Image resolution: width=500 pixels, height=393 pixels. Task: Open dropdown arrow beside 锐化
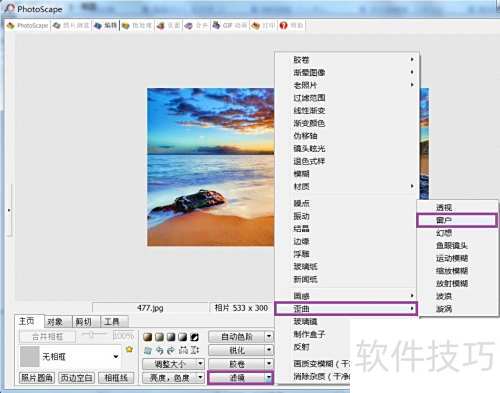click(269, 350)
